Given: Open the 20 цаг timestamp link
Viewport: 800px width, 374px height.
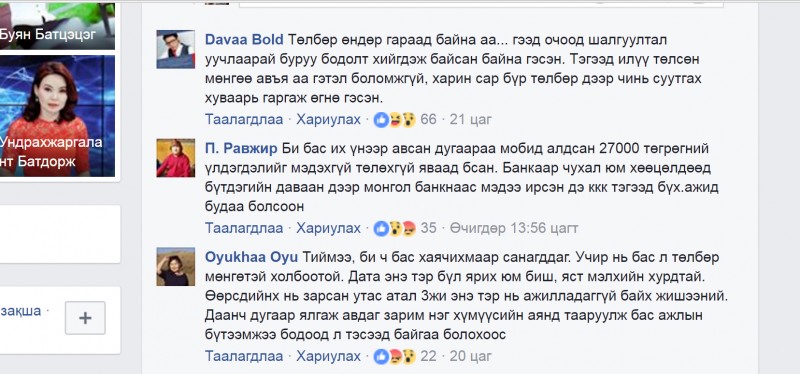Looking at the screenshot, I should point(471,356).
